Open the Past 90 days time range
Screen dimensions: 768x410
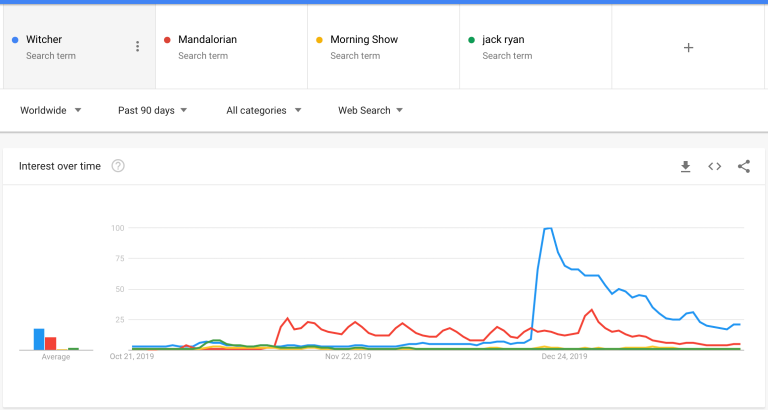click(x=152, y=110)
